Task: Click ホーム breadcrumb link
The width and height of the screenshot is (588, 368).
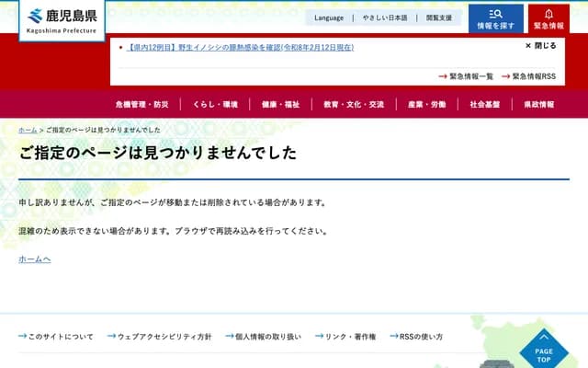Action: point(28,131)
